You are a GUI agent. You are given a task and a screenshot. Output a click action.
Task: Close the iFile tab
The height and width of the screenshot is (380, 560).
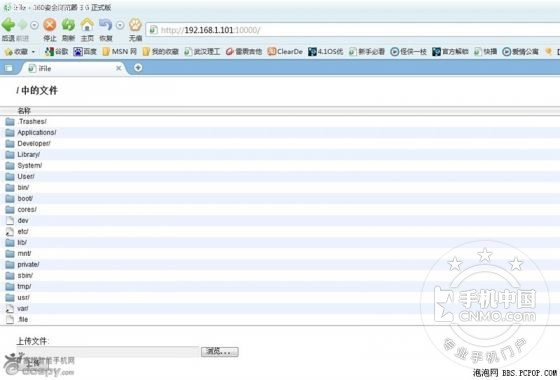(119, 68)
